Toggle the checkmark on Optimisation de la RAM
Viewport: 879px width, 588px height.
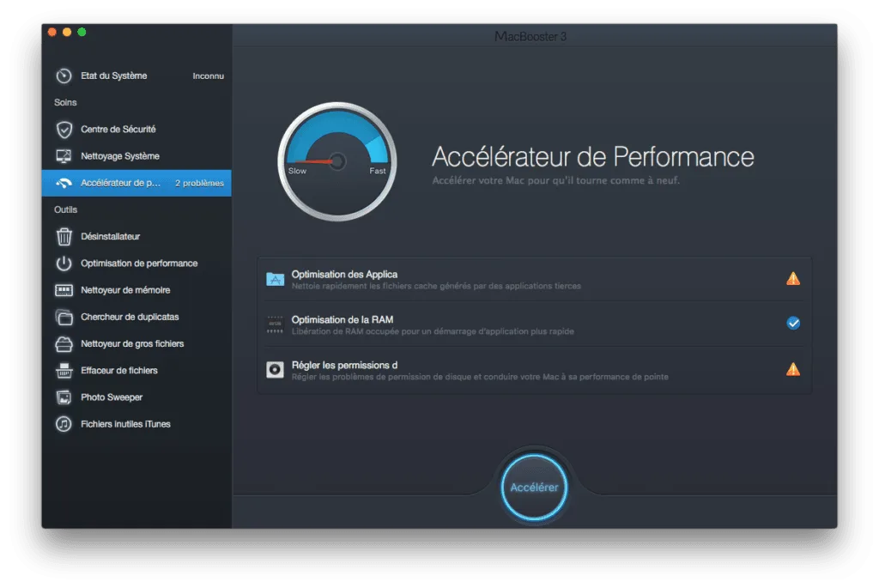tap(791, 323)
